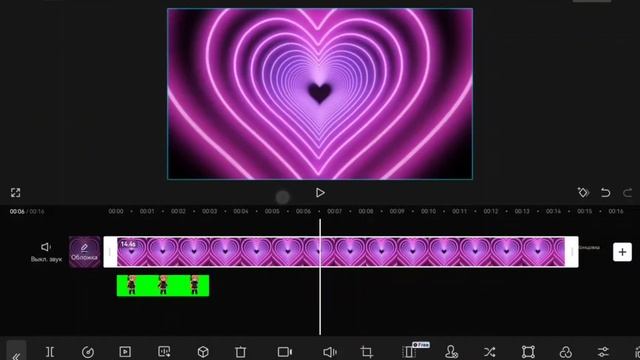Open the tool marked with the Free badge

tap(409, 352)
